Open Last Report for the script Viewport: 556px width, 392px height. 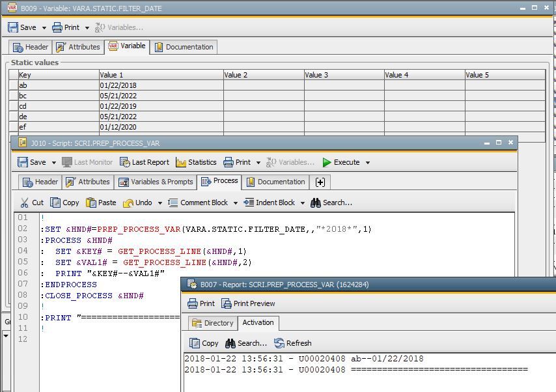(x=145, y=162)
